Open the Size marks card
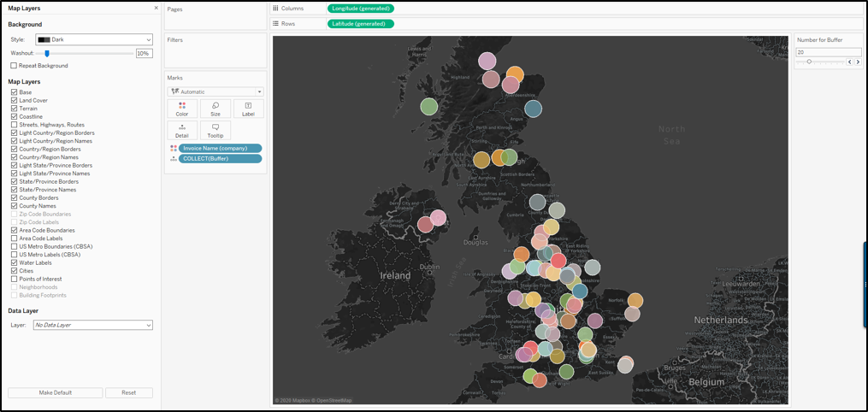The image size is (868, 412). pyautogui.click(x=215, y=109)
